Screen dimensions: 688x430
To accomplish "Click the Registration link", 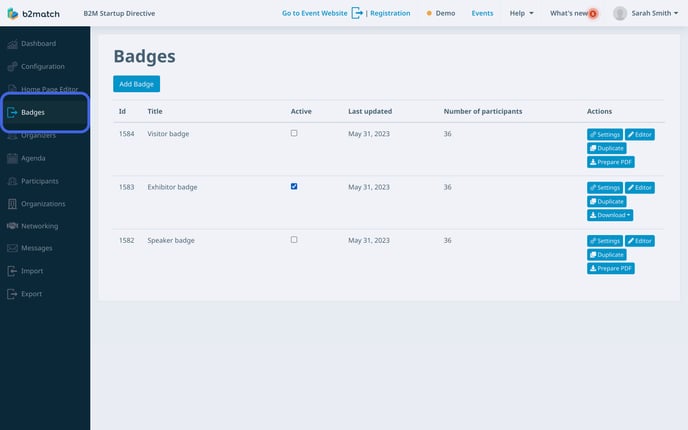I will pyautogui.click(x=390, y=13).
